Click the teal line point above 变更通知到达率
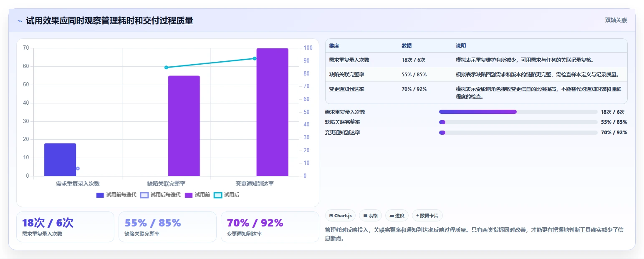 click(255, 58)
